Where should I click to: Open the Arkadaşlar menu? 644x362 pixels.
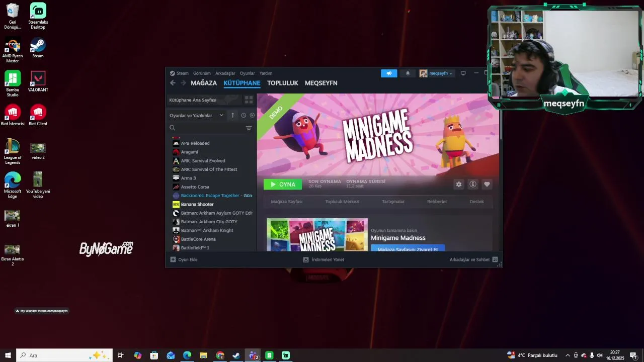pos(225,73)
